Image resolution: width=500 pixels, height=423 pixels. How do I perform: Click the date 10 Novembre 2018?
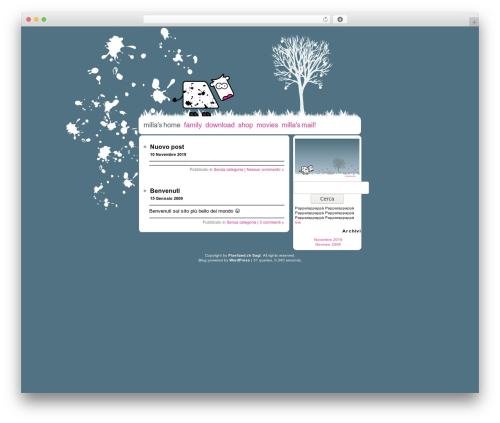[168, 155]
